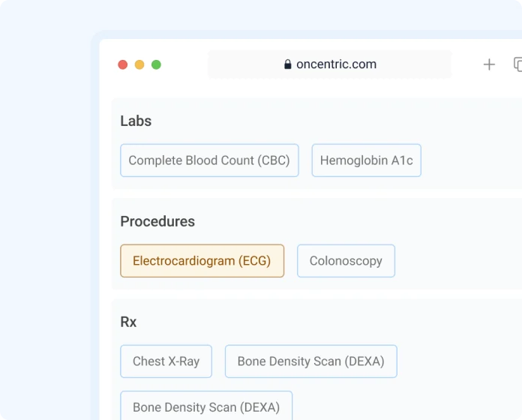Select the Complete Blood Count (CBC) chip
Image resolution: width=522 pixels, height=420 pixels.
click(x=209, y=160)
